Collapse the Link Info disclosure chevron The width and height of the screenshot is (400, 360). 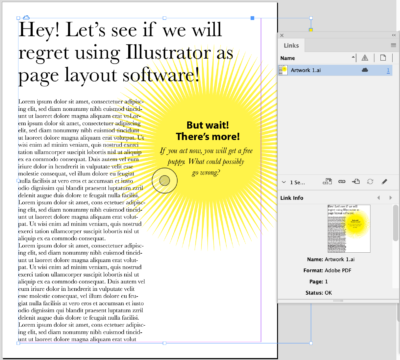coord(284,182)
